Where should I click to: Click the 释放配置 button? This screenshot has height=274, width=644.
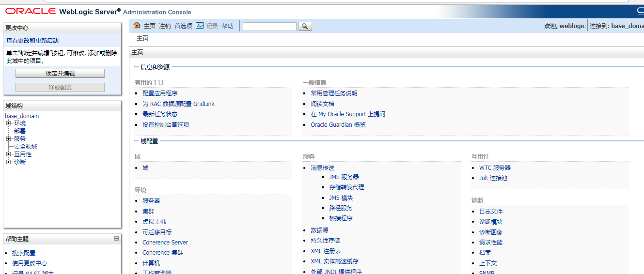tap(60, 88)
